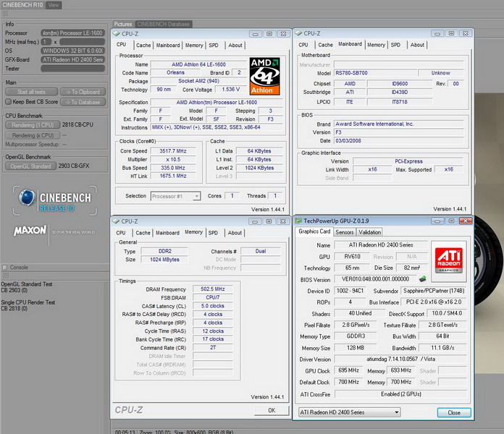This screenshot has height=434, width=504.
Task: Click the GFX-Board info field
Action: pyautogui.click(x=72, y=59)
